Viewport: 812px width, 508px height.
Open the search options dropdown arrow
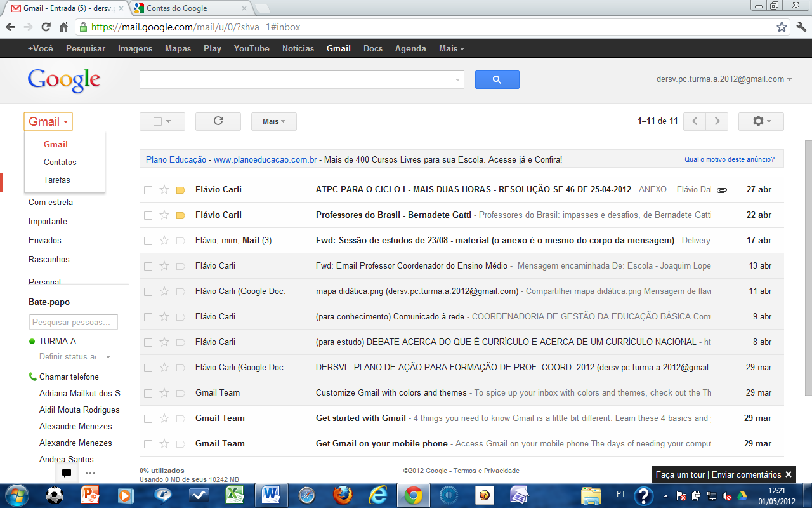[457, 80]
